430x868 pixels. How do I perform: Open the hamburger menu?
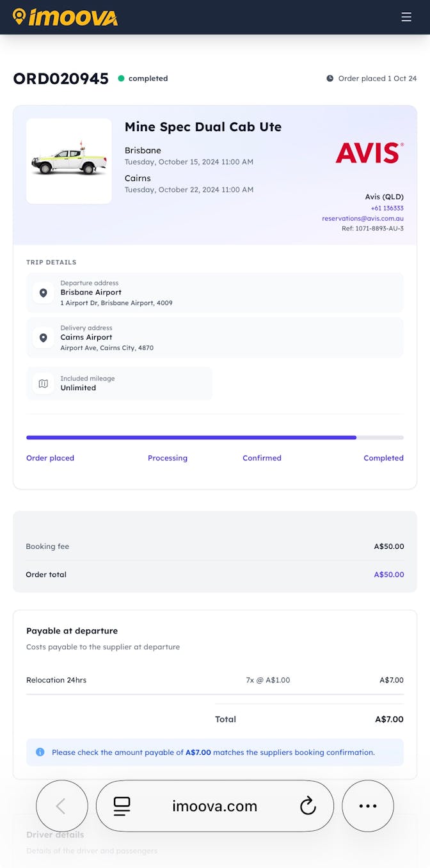[406, 17]
